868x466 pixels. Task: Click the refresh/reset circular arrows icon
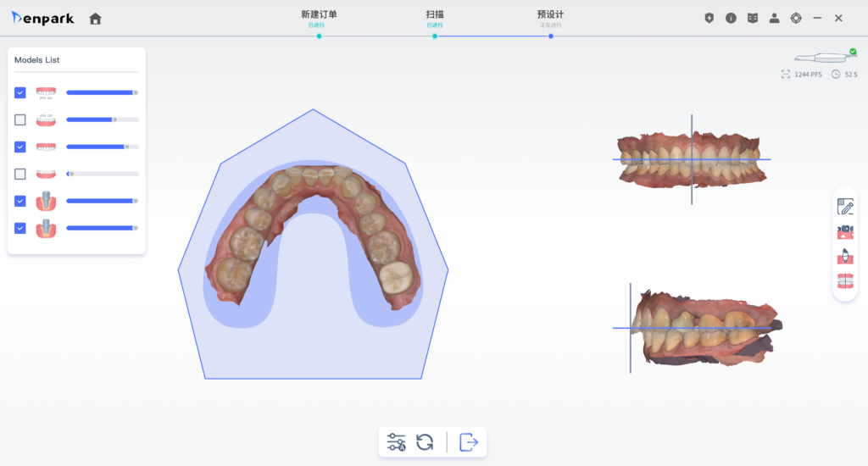click(x=425, y=442)
